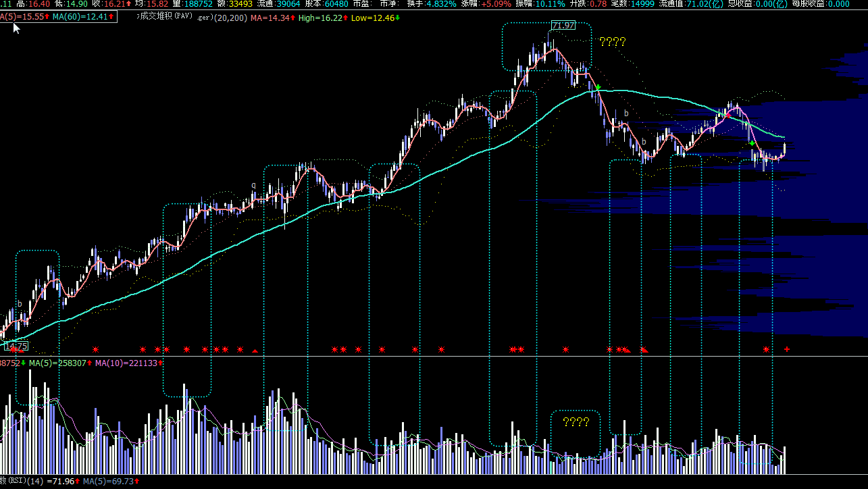868x489 pixels.
Task: Click the RSI MA(5)=69.73 readout
Action: point(111,481)
